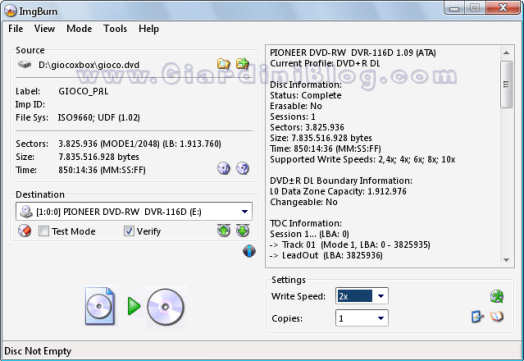This screenshot has height=361, width=524.
Task: Open the Write Speed dropdown
Action: tap(381, 296)
